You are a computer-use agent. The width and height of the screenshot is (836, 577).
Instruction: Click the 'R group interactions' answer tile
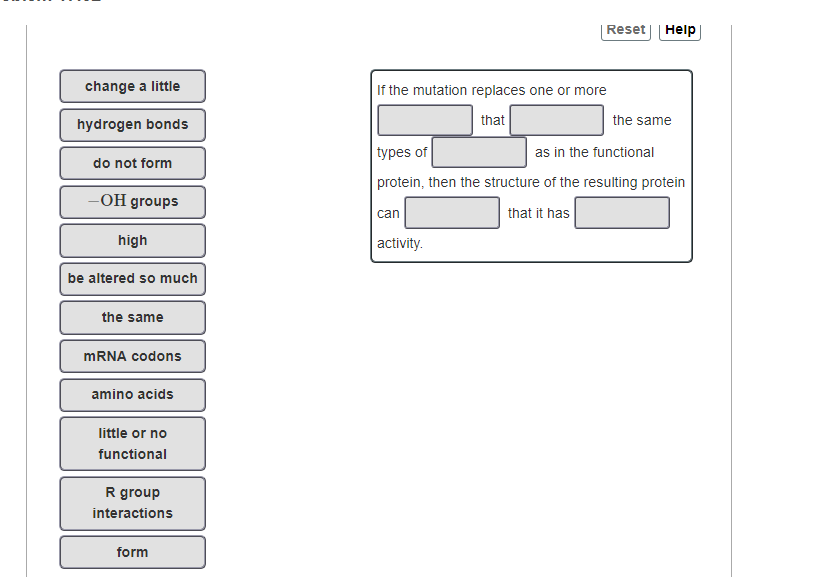click(132, 503)
